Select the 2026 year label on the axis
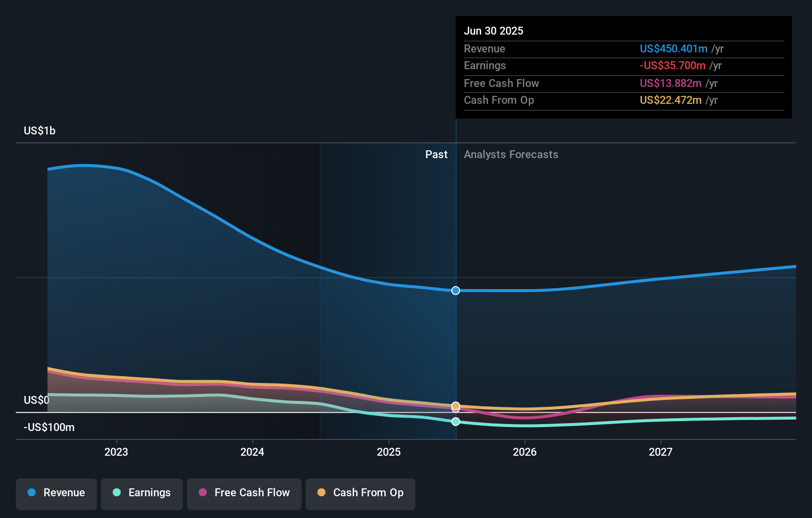Image resolution: width=812 pixels, height=518 pixels. coord(525,452)
